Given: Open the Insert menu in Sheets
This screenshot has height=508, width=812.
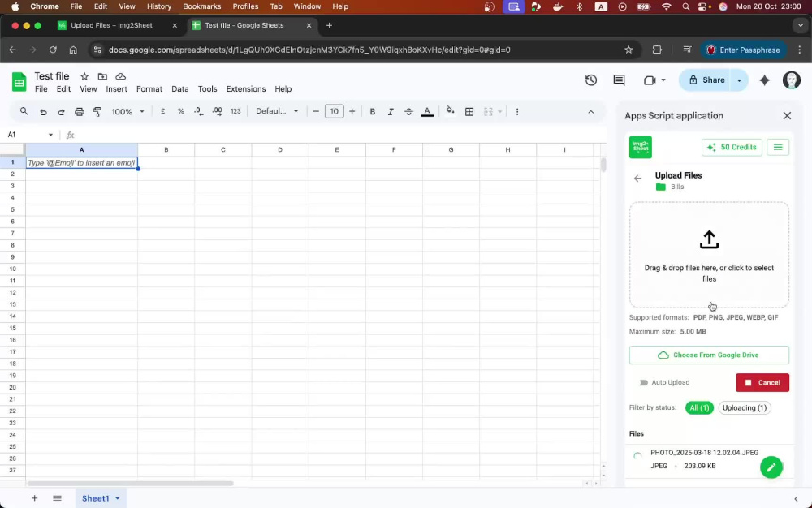Looking at the screenshot, I should [116, 89].
